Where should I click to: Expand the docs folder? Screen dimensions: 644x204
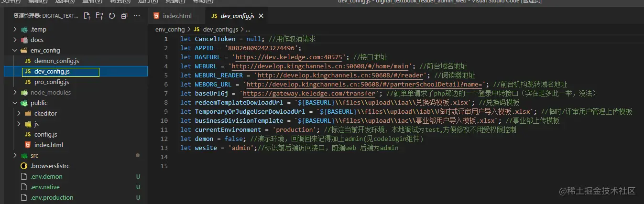15,40
